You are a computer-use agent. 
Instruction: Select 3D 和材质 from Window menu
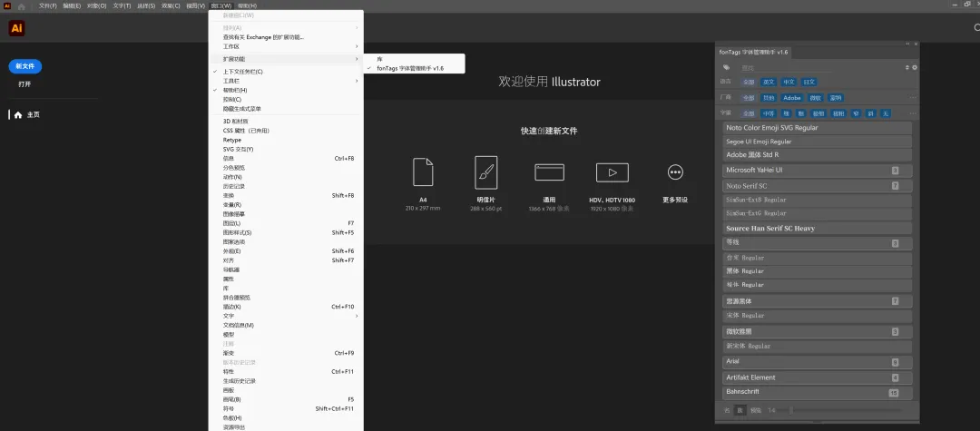(x=286, y=122)
